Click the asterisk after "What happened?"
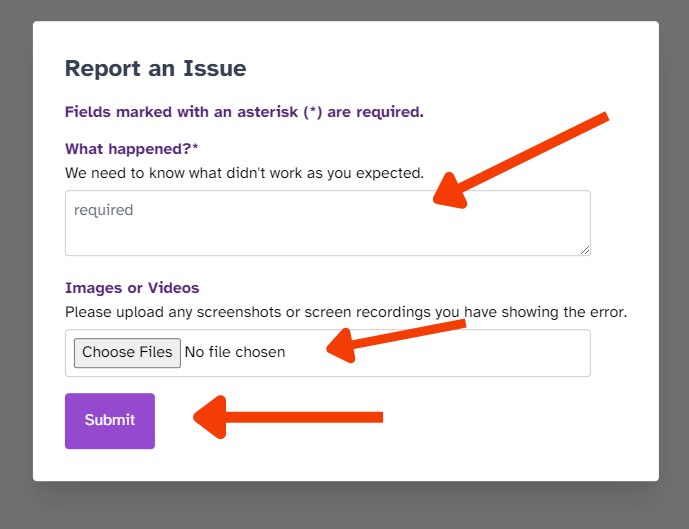 click(195, 147)
